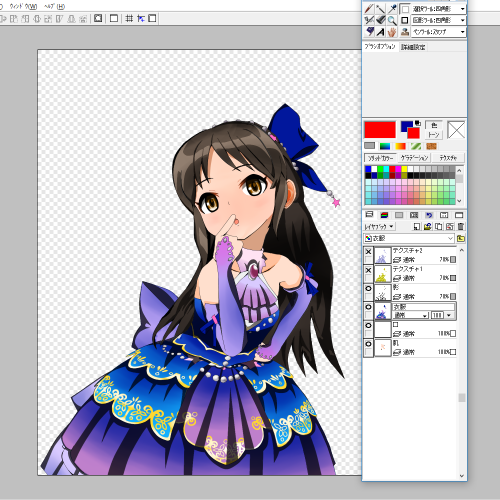Click the layer list scrollbar down arrow
Viewport: 500px width, 500px height.
click(462, 476)
